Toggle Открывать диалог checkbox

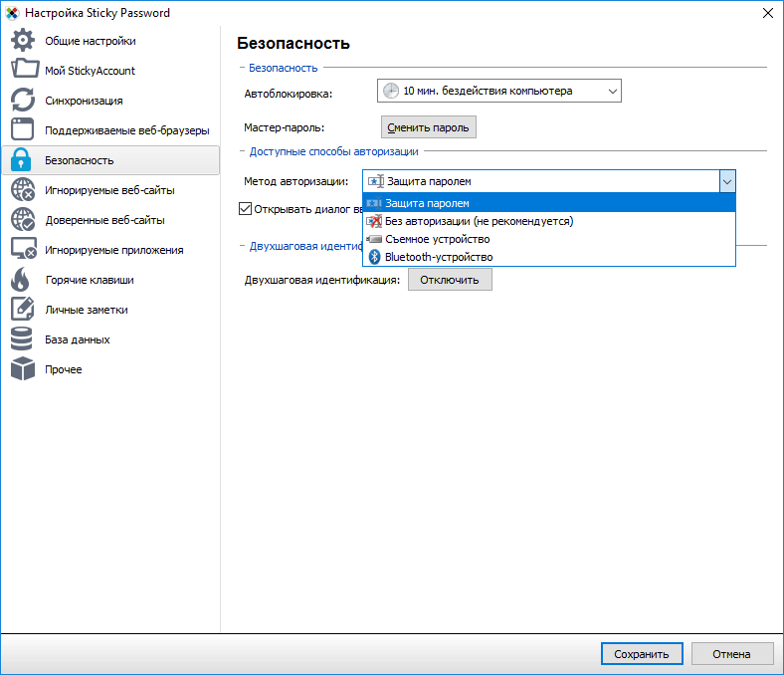pyautogui.click(x=245, y=209)
